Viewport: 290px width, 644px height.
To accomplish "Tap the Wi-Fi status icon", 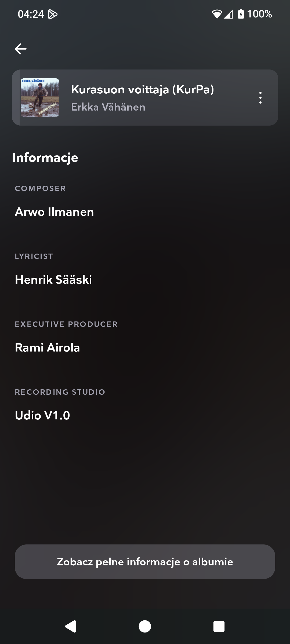I will coord(217,14).
